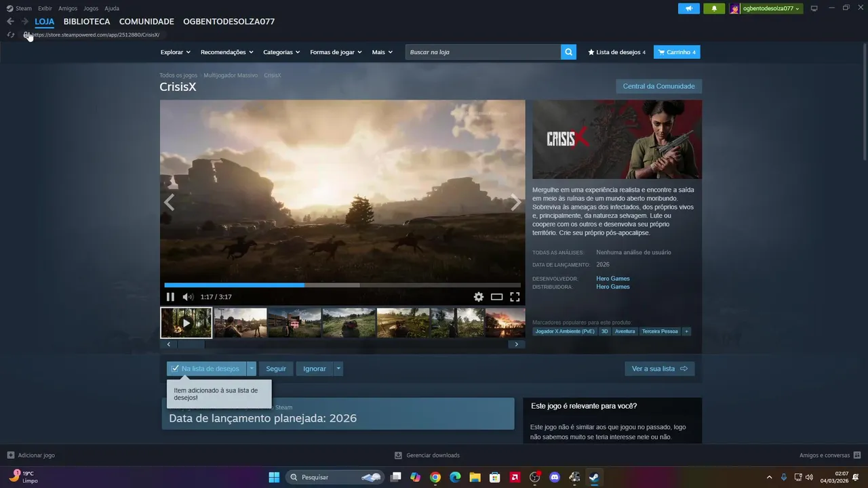Show next media with right arrow

click(x=516, y=202)
